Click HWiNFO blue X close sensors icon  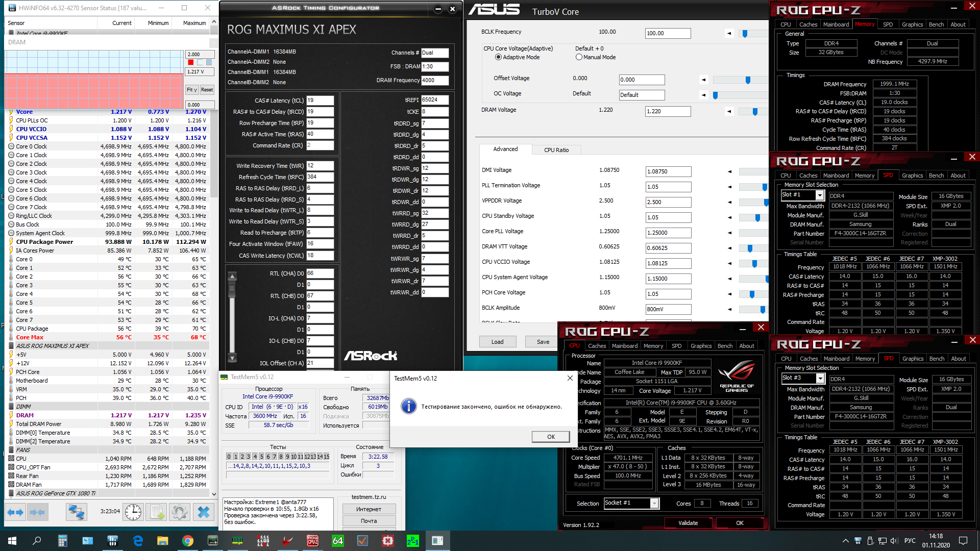204,512
